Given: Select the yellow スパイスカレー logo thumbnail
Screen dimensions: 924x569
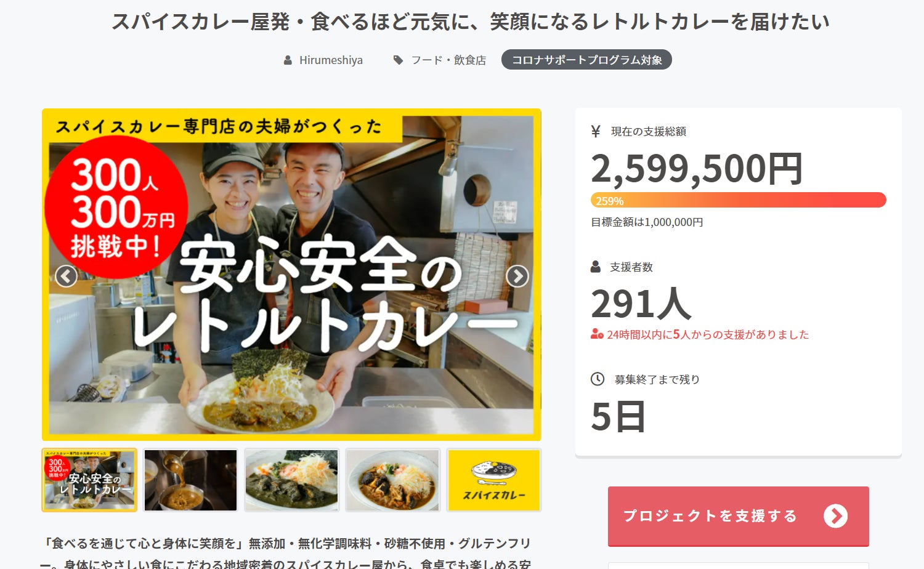Looking at the screenshot, I should click(x=494, y=480).
